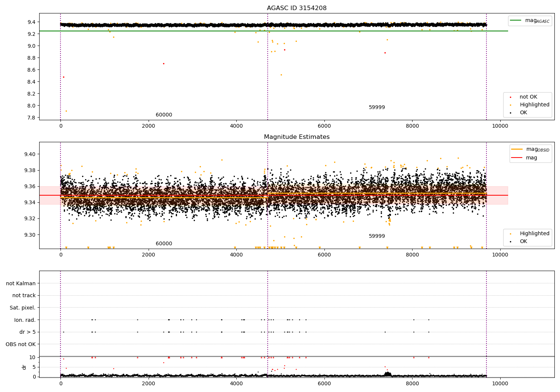Click the '59999' annotation in the top plot
The height and width of the screenshot is (392, 560).
[377, 108]
